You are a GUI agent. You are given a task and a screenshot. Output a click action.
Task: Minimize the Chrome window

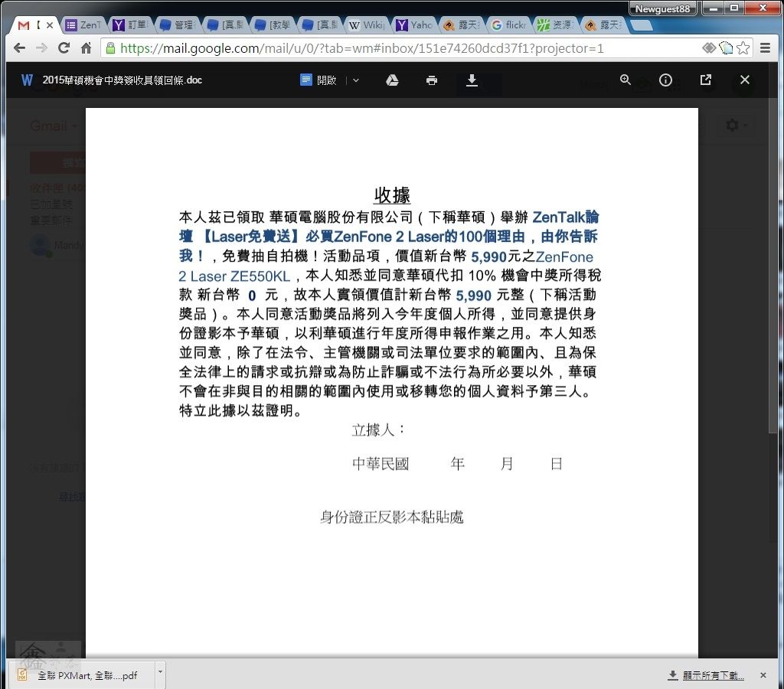714,8
